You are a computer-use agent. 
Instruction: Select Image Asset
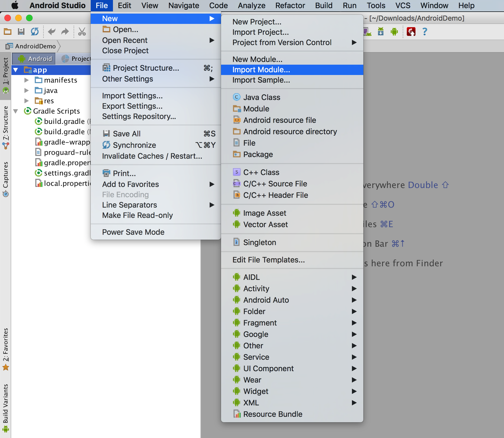[x=292, y=213]
